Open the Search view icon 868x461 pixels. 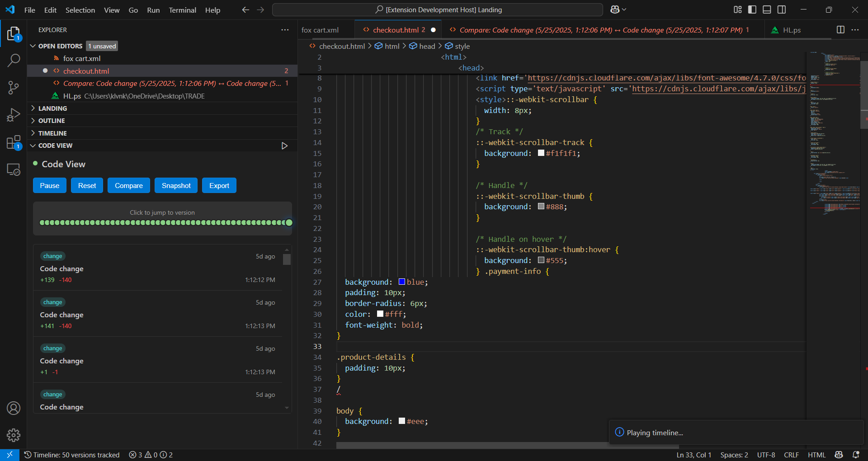14,61
